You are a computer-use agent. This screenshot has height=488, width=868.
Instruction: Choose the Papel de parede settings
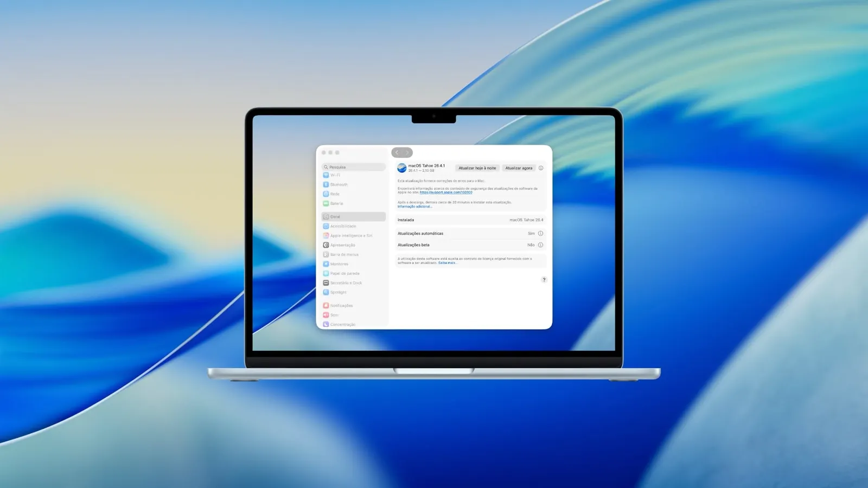coord(344,273)
